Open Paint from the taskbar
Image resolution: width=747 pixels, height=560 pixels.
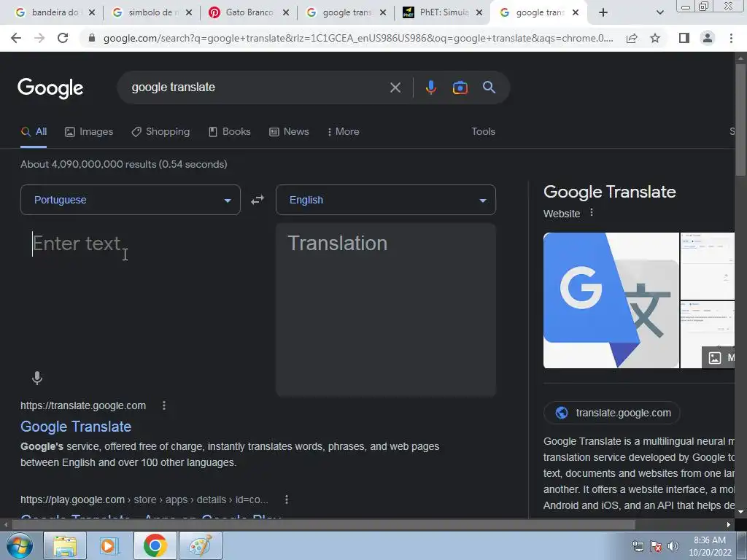coord(200,545)
